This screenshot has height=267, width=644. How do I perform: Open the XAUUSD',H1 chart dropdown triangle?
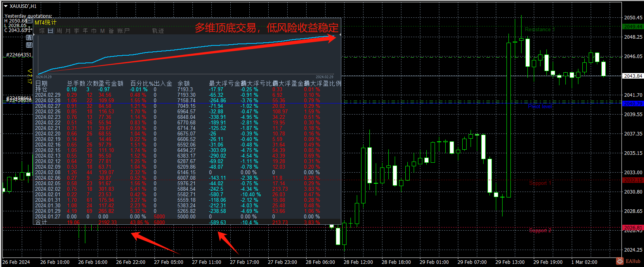pos(6,6)
